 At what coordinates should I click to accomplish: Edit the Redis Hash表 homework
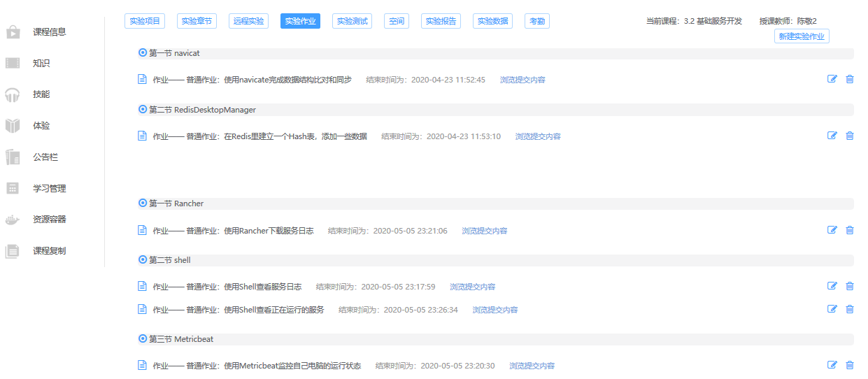(832, 136)
